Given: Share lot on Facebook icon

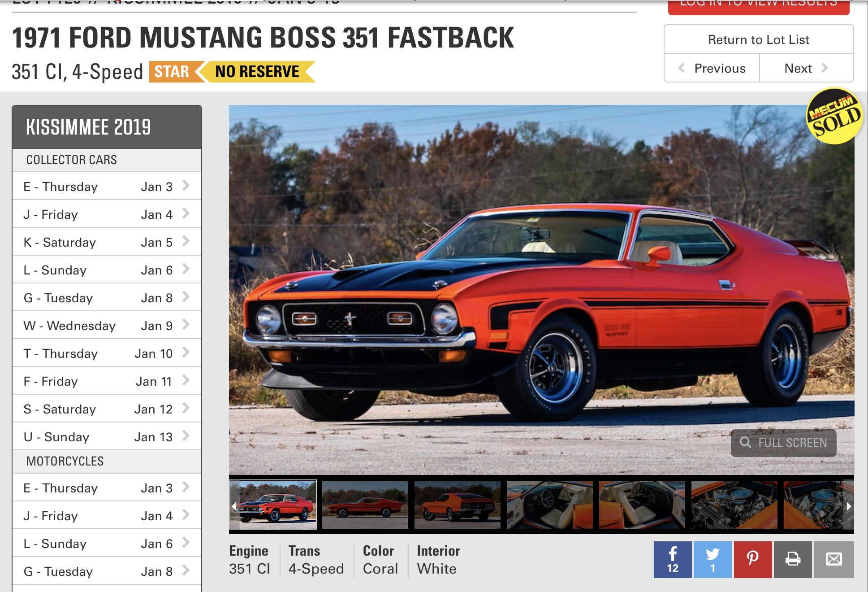Looking at the screenshot, I should pos(672,559).
